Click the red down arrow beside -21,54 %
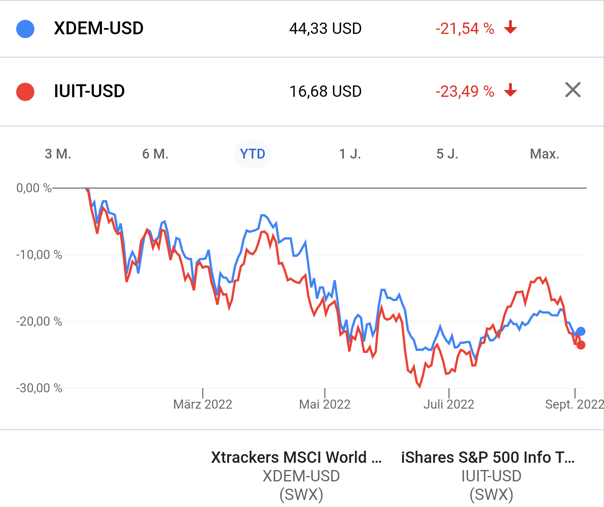604x507 pixels. [x=511, y=29]
